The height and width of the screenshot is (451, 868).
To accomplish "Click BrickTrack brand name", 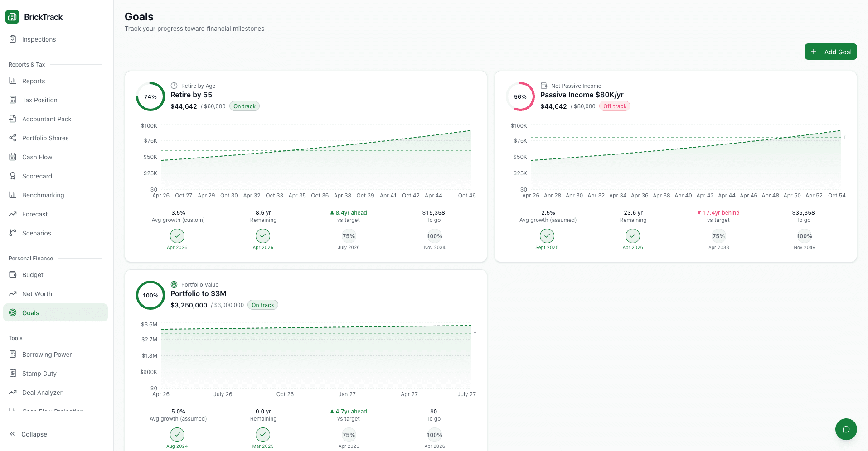I will coord(43,17).
